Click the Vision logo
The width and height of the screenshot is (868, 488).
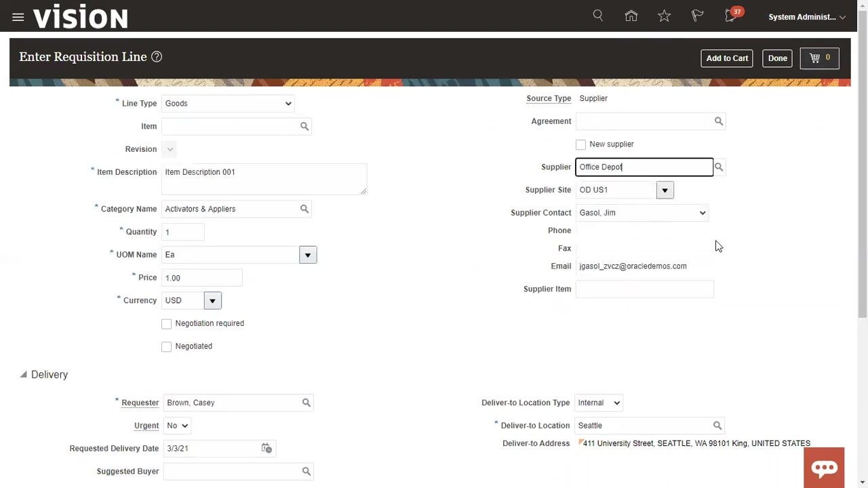pyautogui.click(x=81, y=17)
